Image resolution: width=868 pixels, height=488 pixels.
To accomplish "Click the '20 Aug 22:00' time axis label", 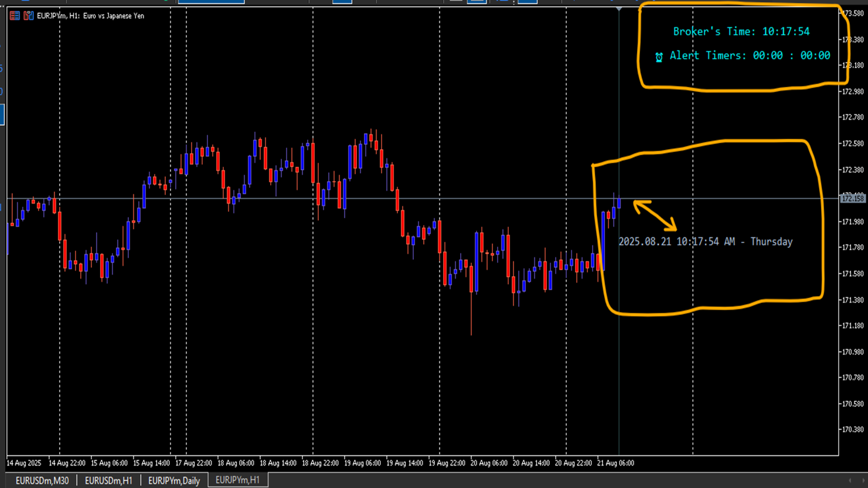I will tap(573, 463).
